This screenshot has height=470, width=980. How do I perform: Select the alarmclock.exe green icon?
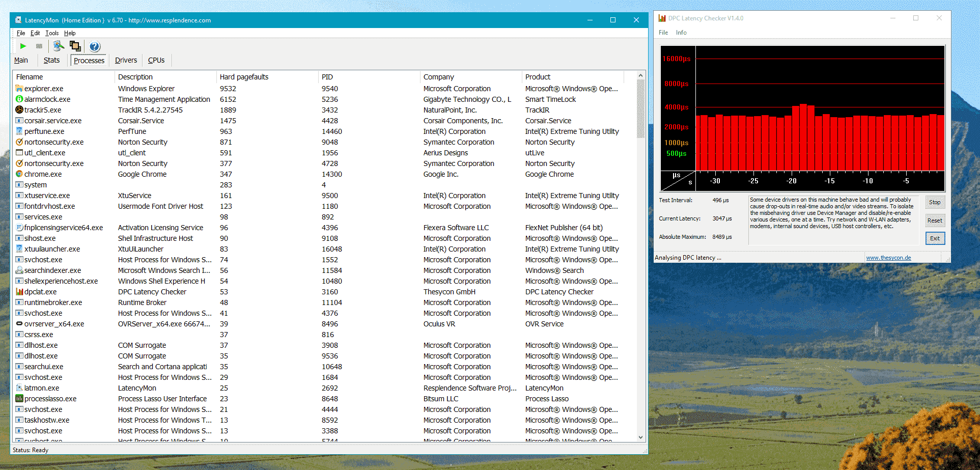tap(19, 99)
